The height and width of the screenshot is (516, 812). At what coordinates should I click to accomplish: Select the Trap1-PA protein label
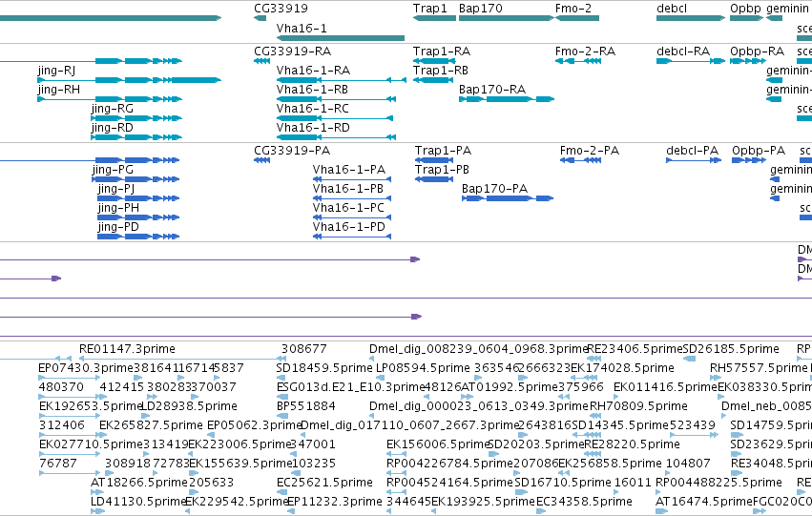pyautogui.click(x=444, y=151)
